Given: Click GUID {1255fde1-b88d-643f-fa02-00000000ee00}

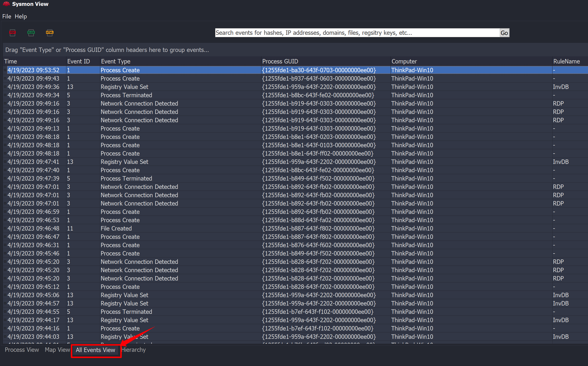Looking at the screenshot, I should coord(318,220).
